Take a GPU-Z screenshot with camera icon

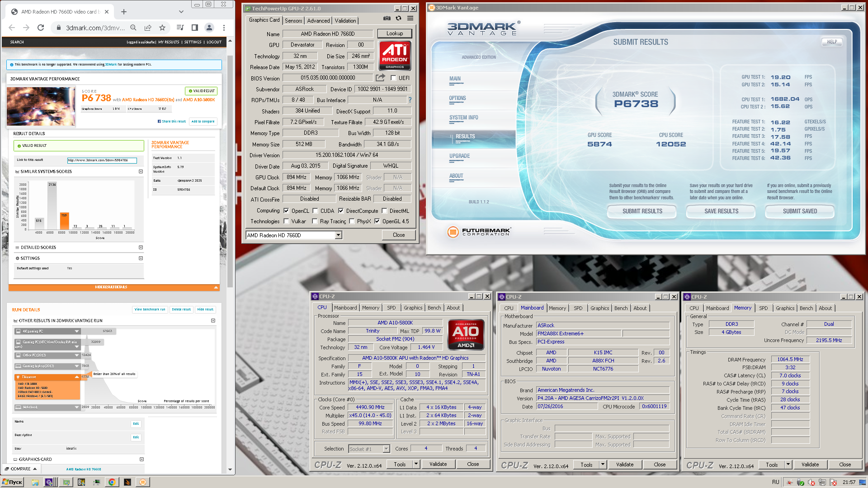click(387, 19)
